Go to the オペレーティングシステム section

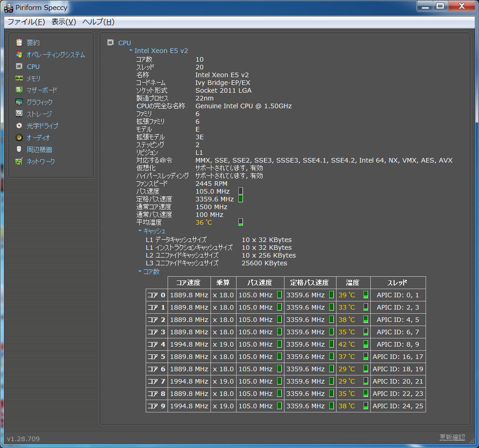coord(56,55)
